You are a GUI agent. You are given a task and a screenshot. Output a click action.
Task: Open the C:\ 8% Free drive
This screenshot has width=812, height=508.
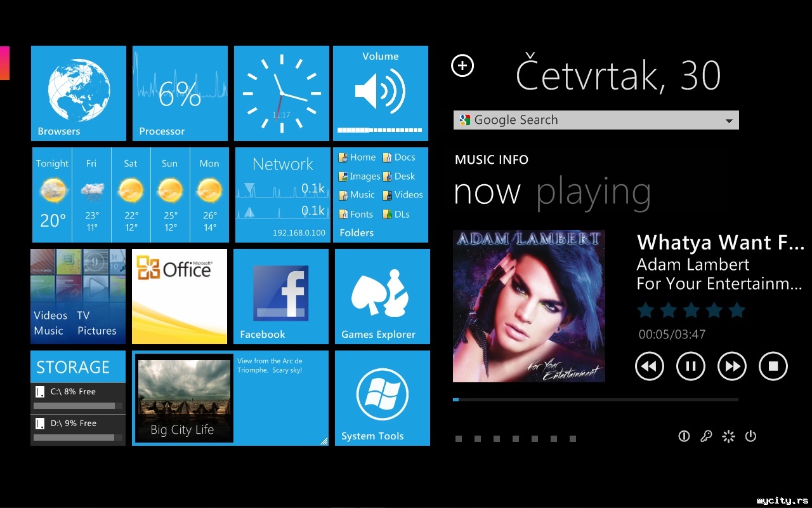click(x=78, y=398)
